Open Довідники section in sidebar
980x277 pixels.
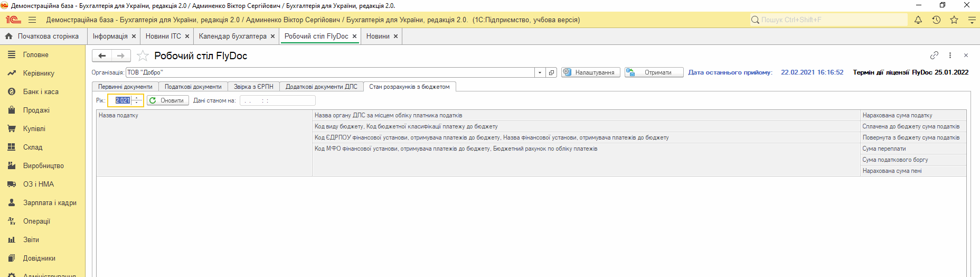(x=42, y=258)
